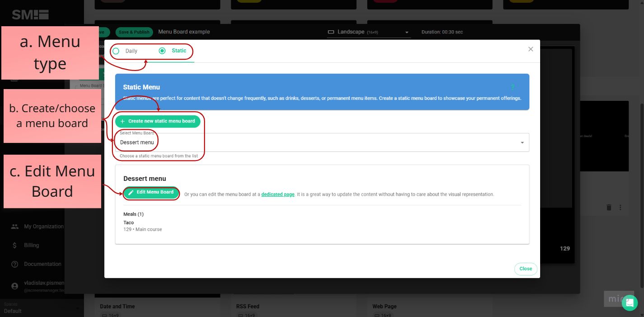Open the Static Menu help question mark
The width and height of the screenshot is (644, 317).
[x=512, y=87]
